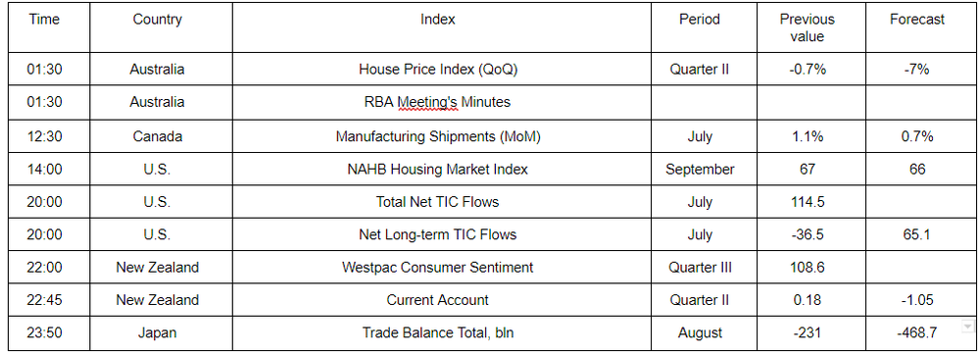Click the Canada country cell
The width and height of the screenshot is (980, 354).
(162, 135)
